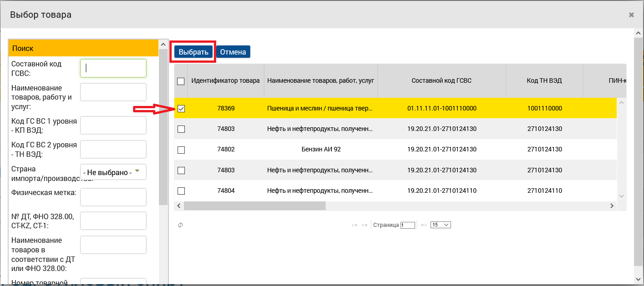
Task: Tick the checkbox for Бензин АИ 92
Action: 181,150
